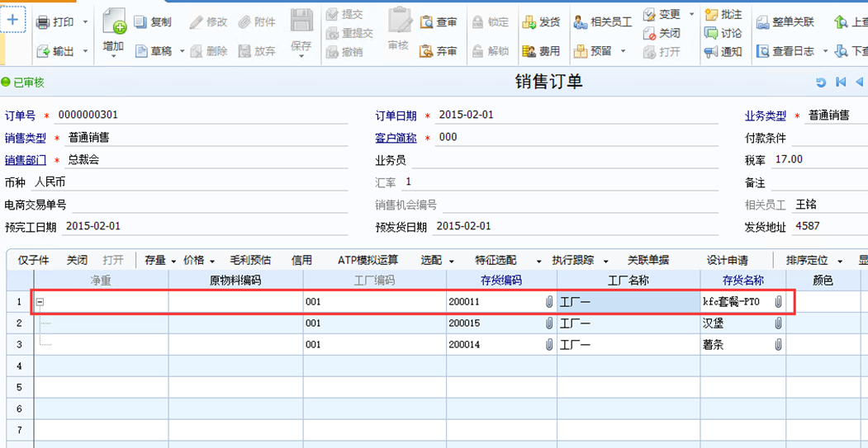The width and height of the screenshot is (868, 448).
Task: Collapse the tree node in row 1
Action: point(40,303)
